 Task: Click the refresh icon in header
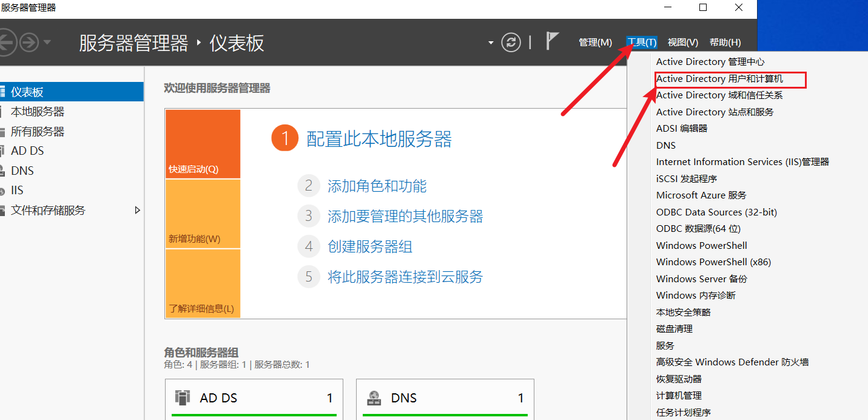click(511, 42)
